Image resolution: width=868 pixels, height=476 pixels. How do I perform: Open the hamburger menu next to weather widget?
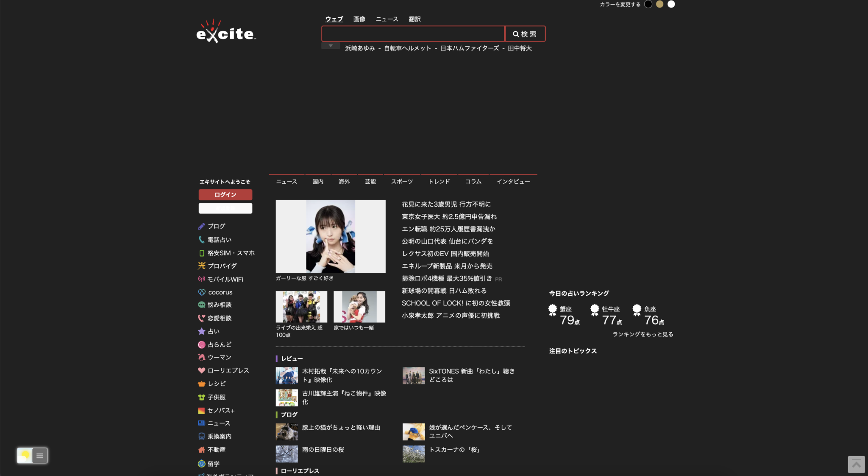coord(39,455)
